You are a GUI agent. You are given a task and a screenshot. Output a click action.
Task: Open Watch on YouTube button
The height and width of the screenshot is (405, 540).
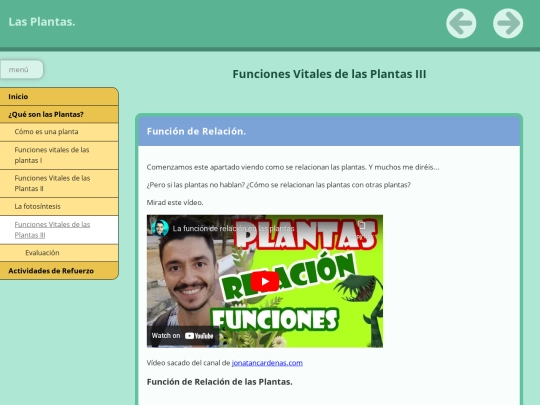click(x=183, y=335)
